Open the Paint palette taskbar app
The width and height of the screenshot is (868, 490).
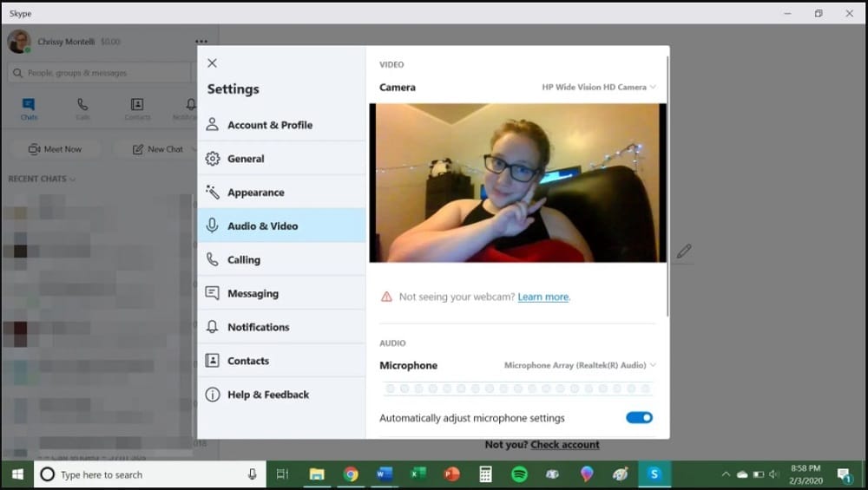pyautogui.click(x=621, y=474)
